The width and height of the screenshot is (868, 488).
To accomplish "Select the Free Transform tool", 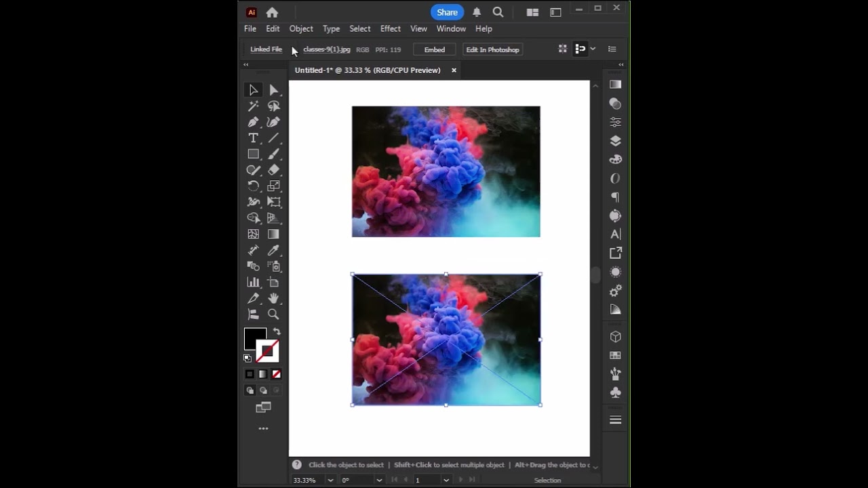I will (x=273, y=202).
